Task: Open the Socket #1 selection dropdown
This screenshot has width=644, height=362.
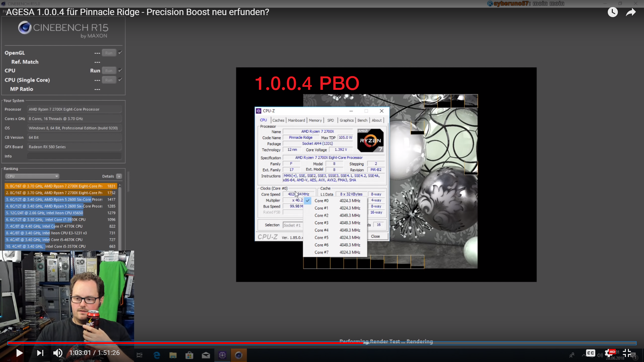Action: (x=293, y=225)
